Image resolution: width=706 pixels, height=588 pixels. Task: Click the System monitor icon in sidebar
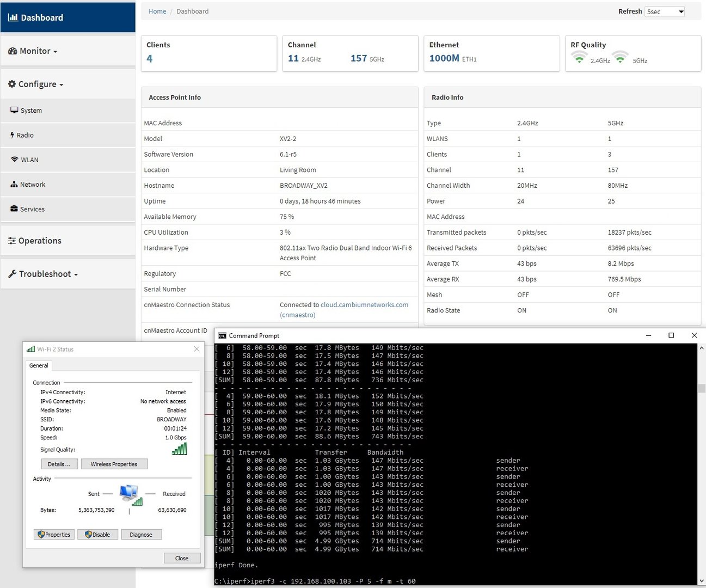[14, 110]
